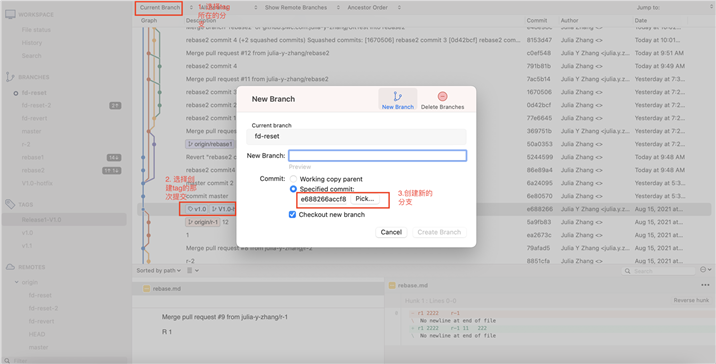Uncheck Checkout new branch checkbox
The width and height of the screenshot is (716, 364).
tap(292, 214)
